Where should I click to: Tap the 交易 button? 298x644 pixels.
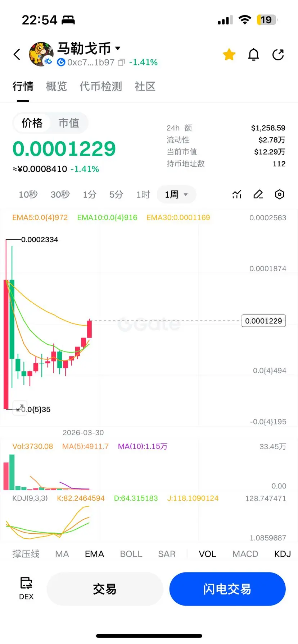click(x=105, y=589)
